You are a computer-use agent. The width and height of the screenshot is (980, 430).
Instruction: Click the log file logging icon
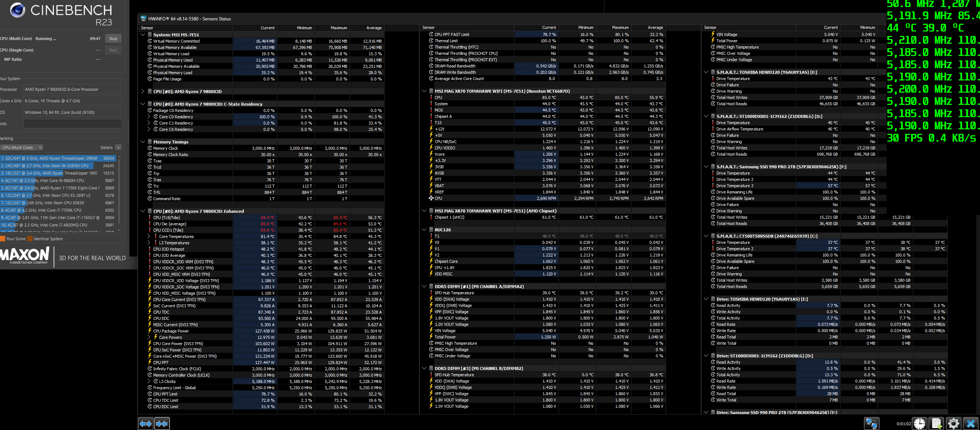point(936,423)
